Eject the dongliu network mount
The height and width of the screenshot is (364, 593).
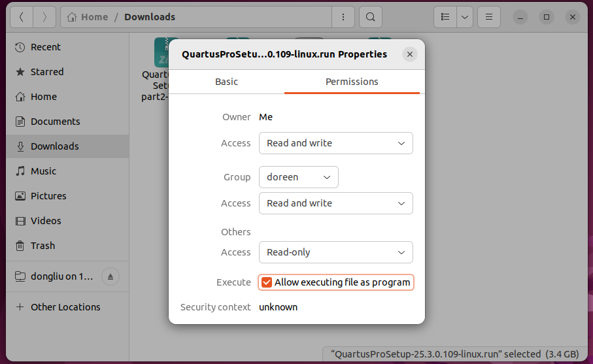pyautogui.click(x=110, y=276)
